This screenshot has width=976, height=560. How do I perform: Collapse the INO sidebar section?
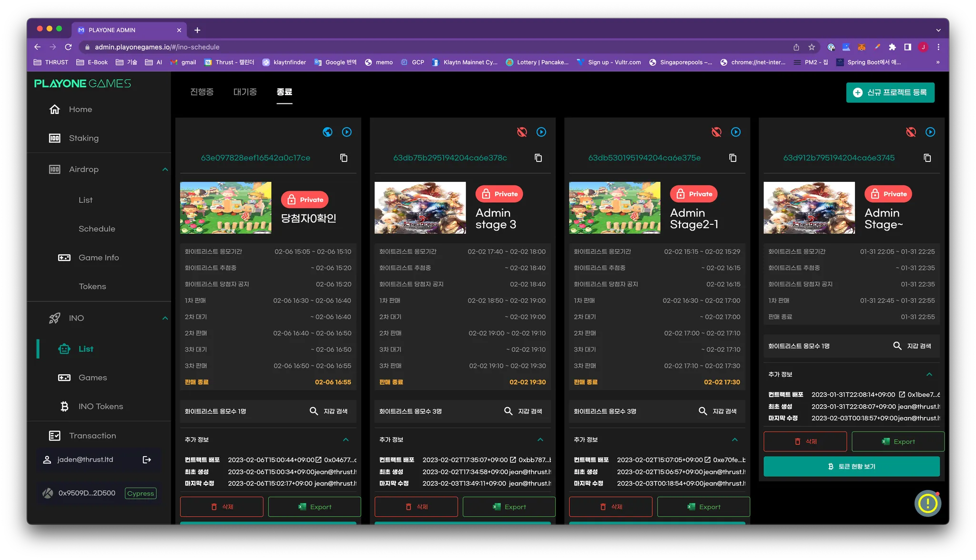165,318
